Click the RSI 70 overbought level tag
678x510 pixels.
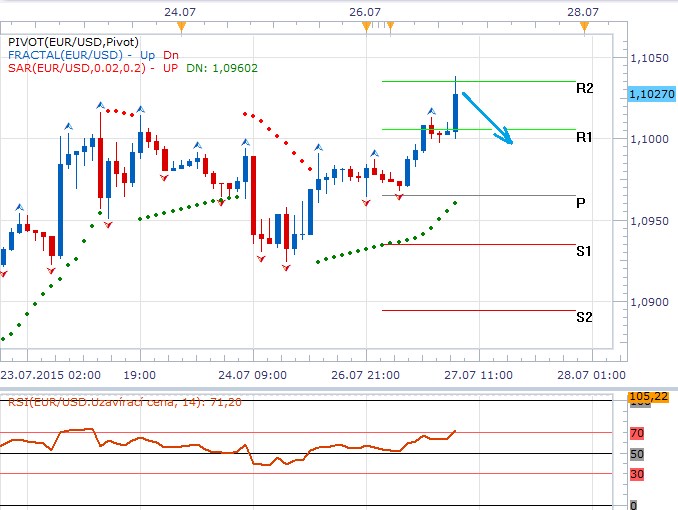pos(635,433)
